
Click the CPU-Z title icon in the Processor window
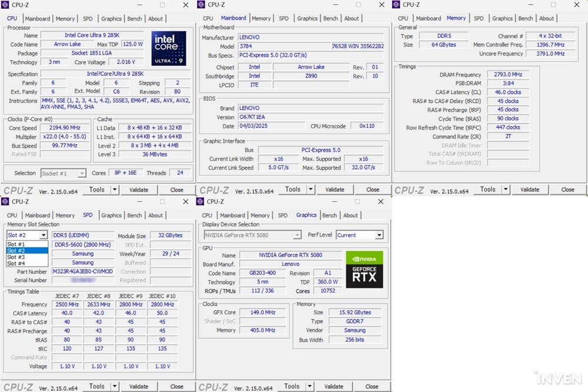[x=5, y=5]
